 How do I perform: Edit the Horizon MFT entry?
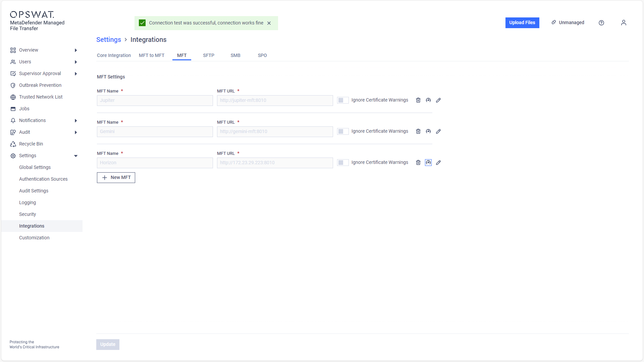(x=438, y=163)
